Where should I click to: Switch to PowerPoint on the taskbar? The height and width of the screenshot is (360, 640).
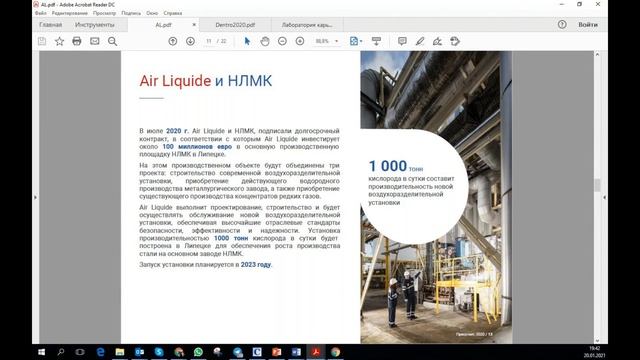277,352
